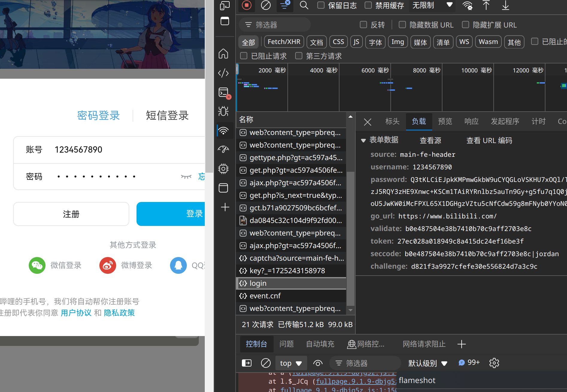This screenshot has width=567, height=392.
Task: Switch to the 标头 tab
Action: [x=392, y=121]
